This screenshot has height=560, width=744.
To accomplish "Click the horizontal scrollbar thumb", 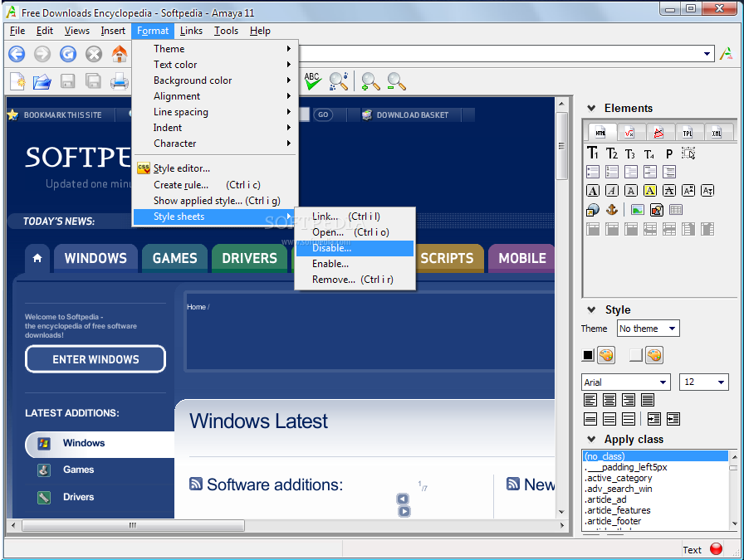I will 133,525.
